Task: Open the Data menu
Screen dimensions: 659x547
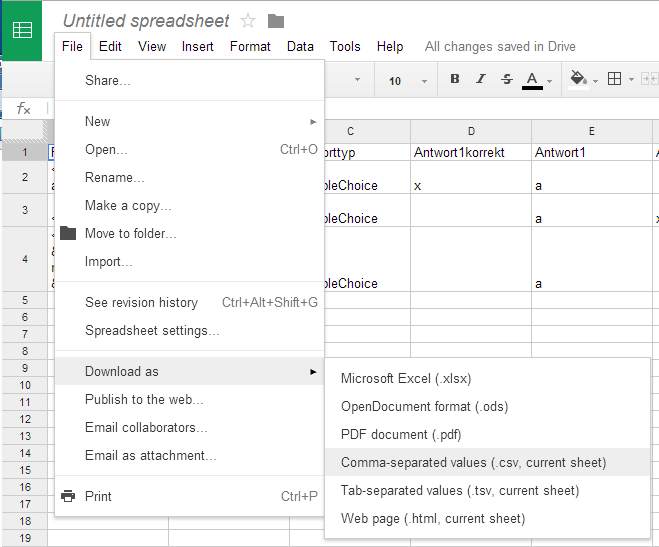Action: [300, 46]
